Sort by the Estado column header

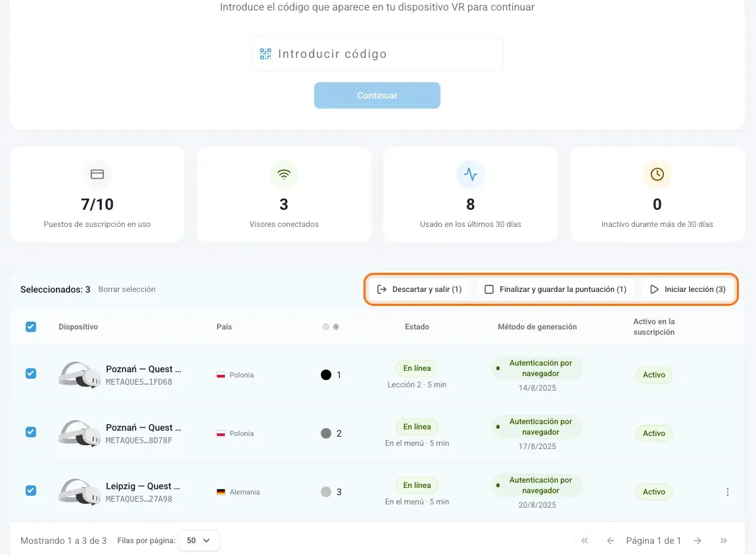pos(417,327)
